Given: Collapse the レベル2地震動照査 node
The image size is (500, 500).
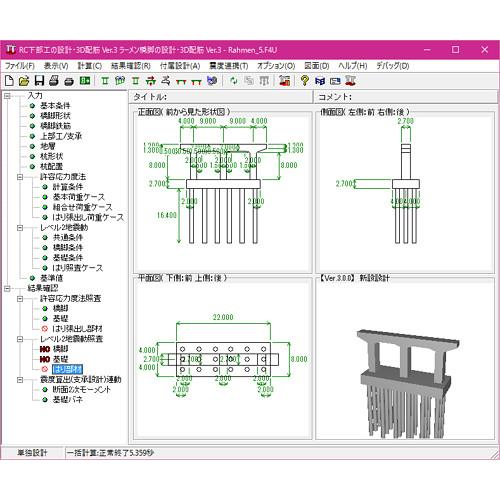Looking at the screenshot, I should click(x=20, y=339).
